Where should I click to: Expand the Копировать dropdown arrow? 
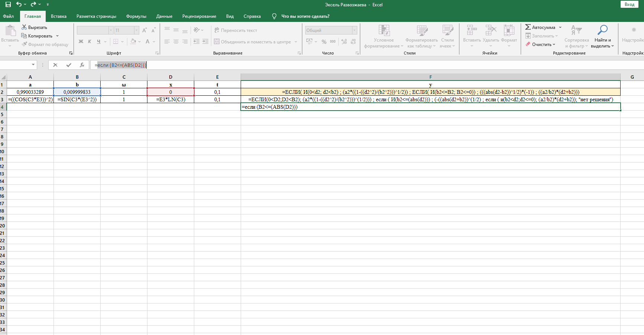(57, 36)
